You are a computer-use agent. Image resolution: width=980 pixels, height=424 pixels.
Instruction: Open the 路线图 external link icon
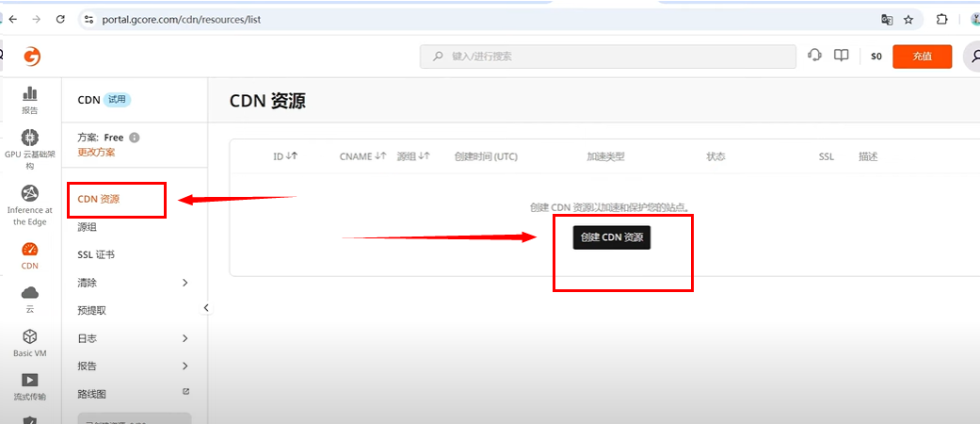pyautogui.click(x=185, y=391)
